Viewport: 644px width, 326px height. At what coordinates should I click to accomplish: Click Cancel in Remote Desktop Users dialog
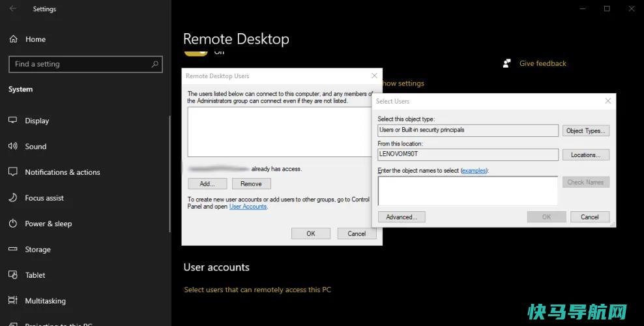pyautogui.click(x=357, y=233)
